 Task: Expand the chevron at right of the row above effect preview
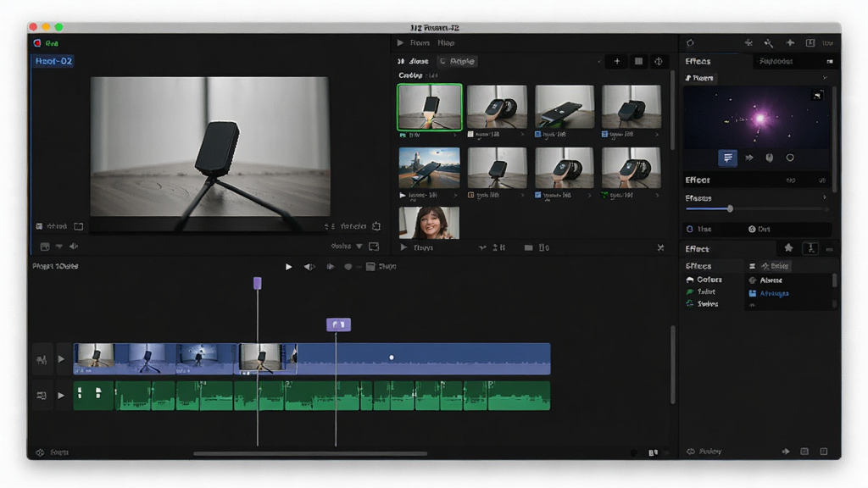click(825, 78)
